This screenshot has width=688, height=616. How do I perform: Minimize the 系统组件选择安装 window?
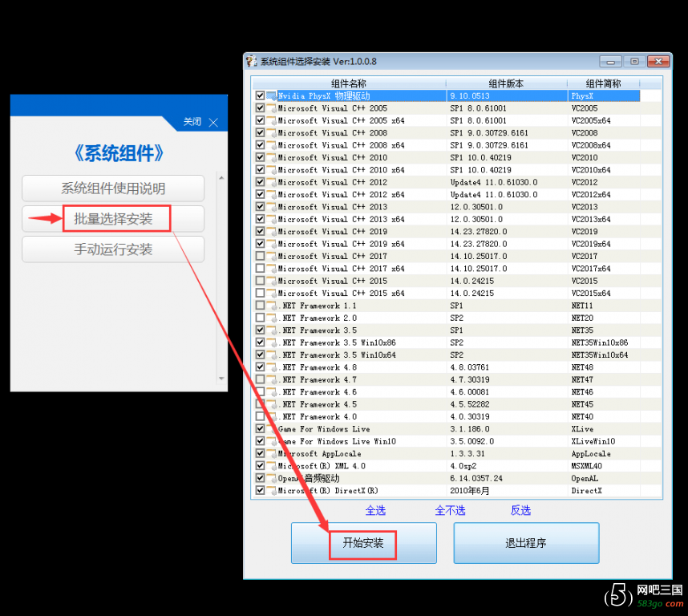pos(610,62)
